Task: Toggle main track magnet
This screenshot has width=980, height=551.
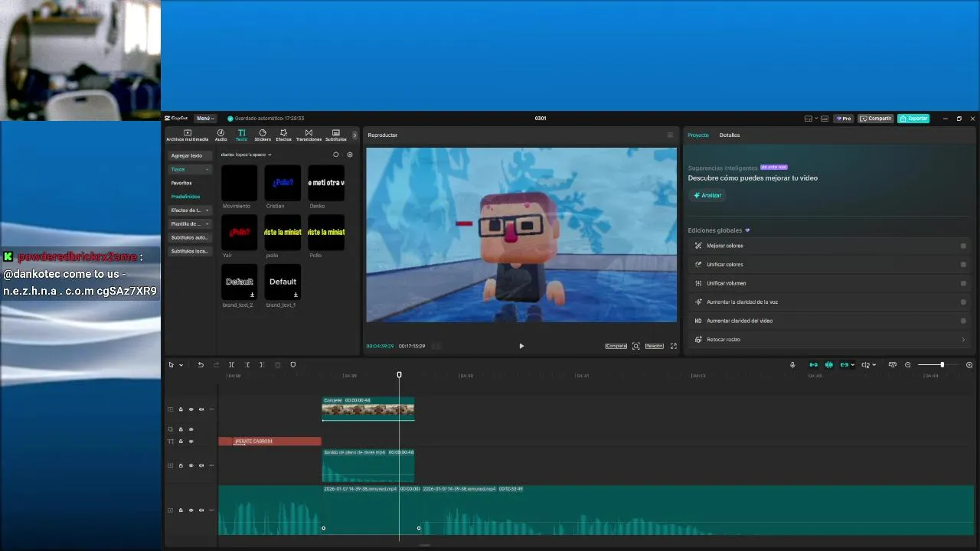Action: (813, 365)
